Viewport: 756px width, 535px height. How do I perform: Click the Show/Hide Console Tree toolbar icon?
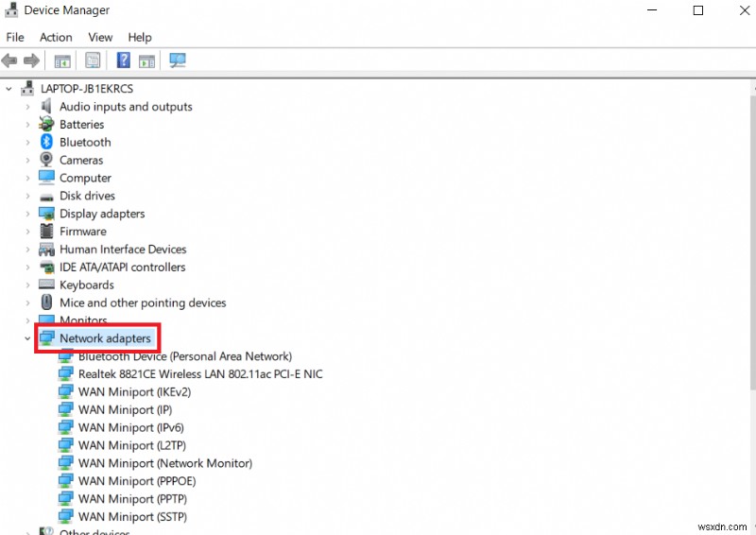[x=62, y=61]
